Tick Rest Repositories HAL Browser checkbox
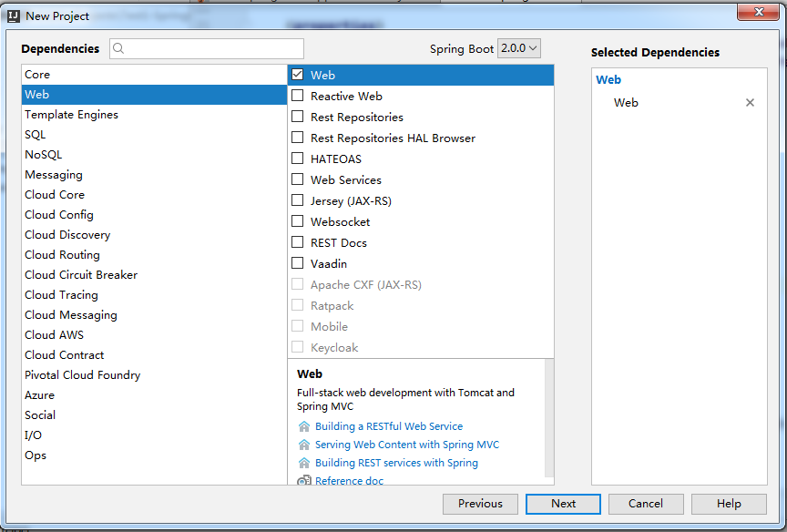Viewport: 787px width, 532px height. click(x=298, y=137)
